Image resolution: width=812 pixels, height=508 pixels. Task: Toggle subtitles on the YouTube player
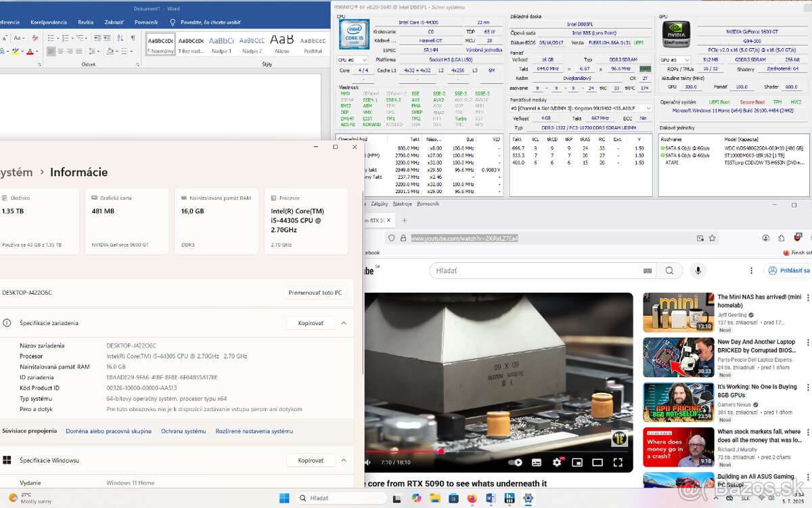coord(537,462)
